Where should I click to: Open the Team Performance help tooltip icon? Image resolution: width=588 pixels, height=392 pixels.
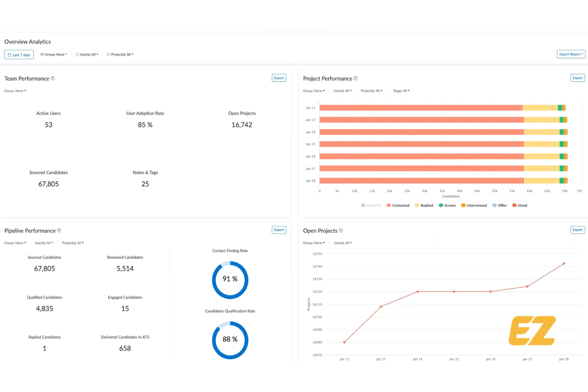(53, 78)
